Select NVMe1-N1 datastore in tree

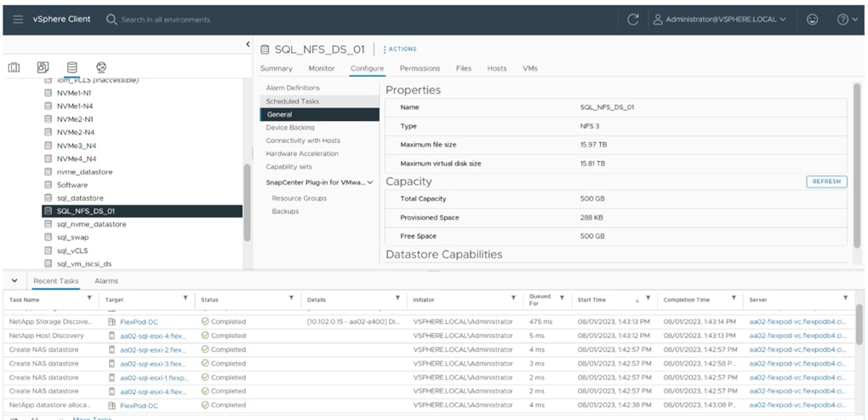tap(75, 93)
